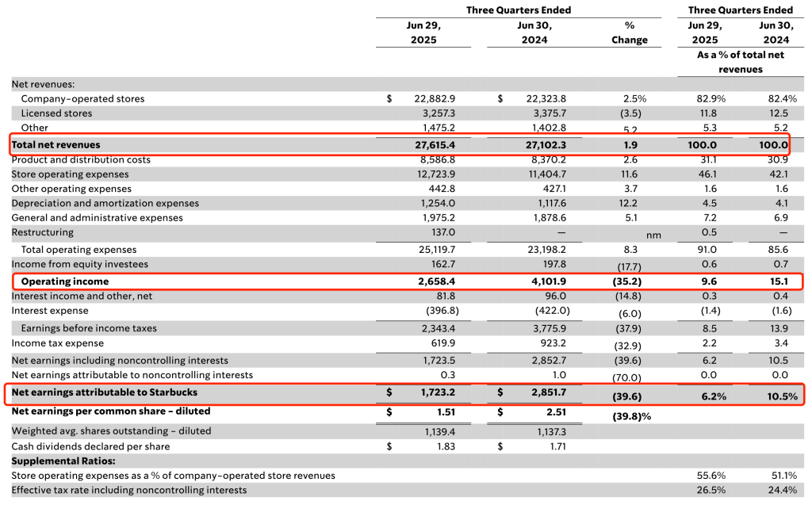
Task: Click the 2,851.7 Starbucks net earnings figure
Action: (549, 392)
